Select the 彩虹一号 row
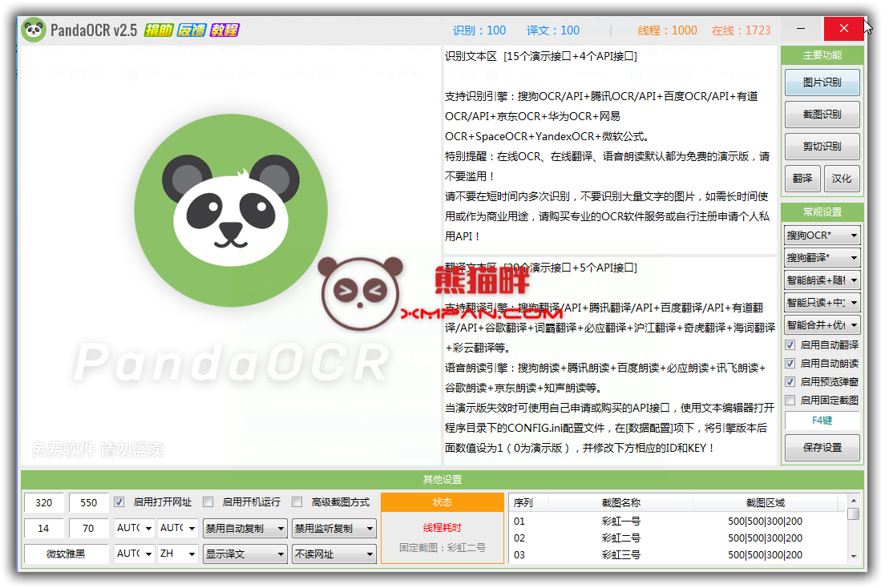This screenshot has height=588, width=889. 677,522
